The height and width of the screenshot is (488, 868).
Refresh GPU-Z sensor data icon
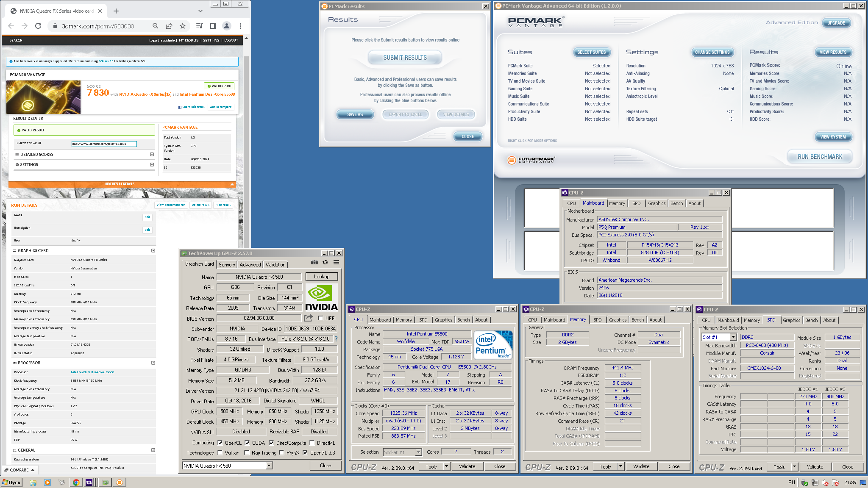tap(325, 263)
